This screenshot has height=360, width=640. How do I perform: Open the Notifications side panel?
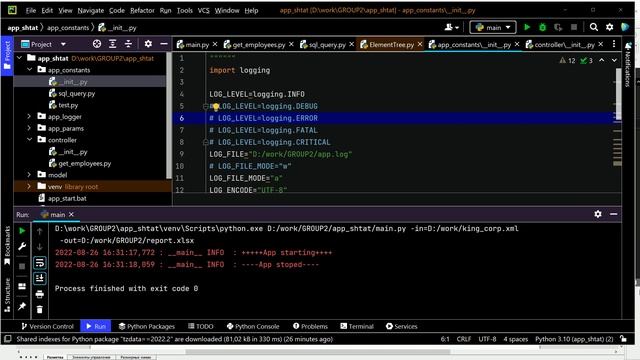tap(628, 65)
